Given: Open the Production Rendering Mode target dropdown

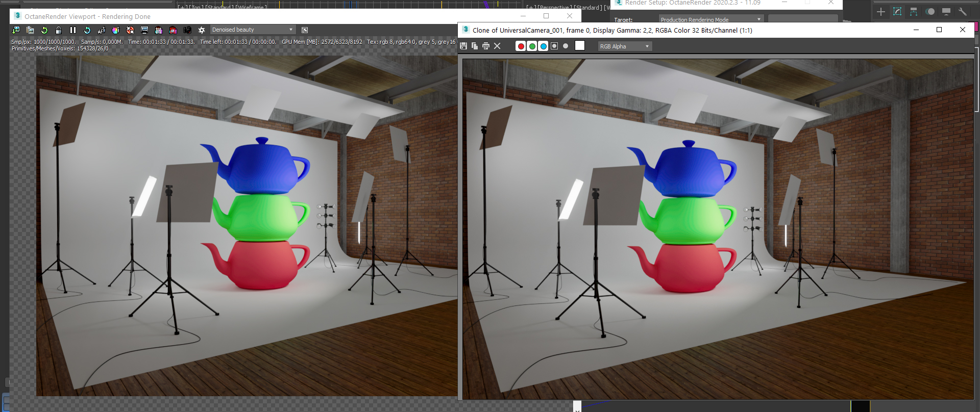Looking at the screenshot, I should 710,19.
